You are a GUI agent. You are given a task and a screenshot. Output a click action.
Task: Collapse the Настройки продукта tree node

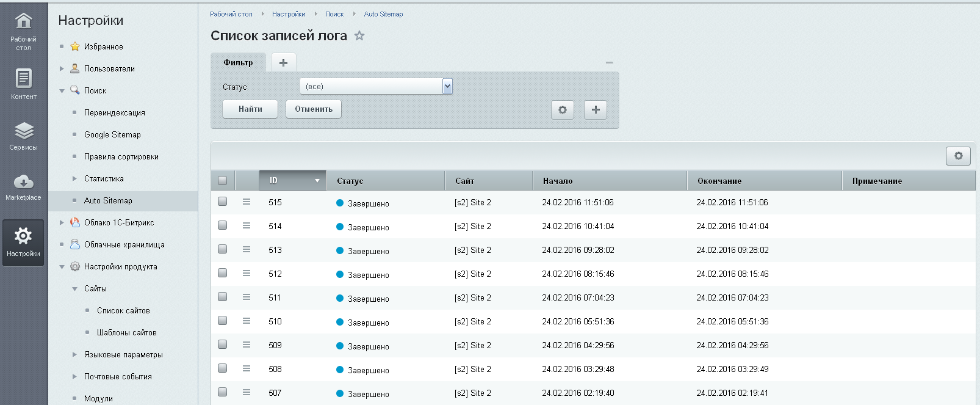click(62, 267)
